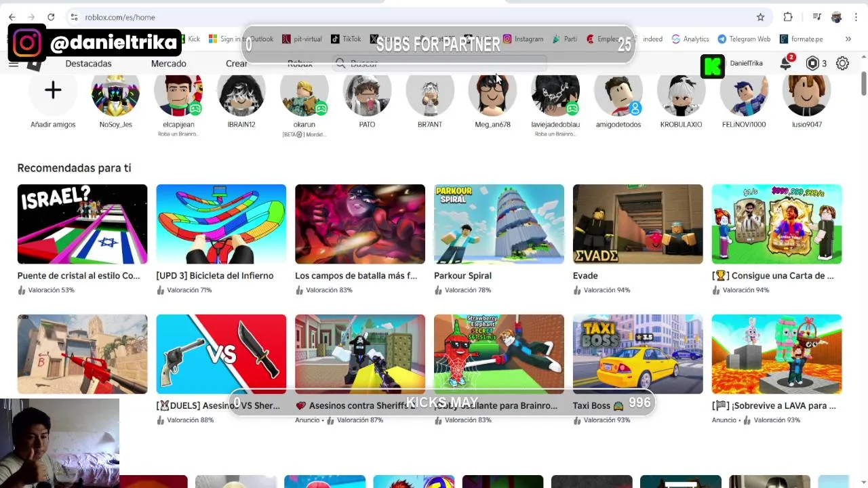Open DUELS Asesinos VS Sheriffs thumbnail
The image size is (868, 488).
coord(221,354)
